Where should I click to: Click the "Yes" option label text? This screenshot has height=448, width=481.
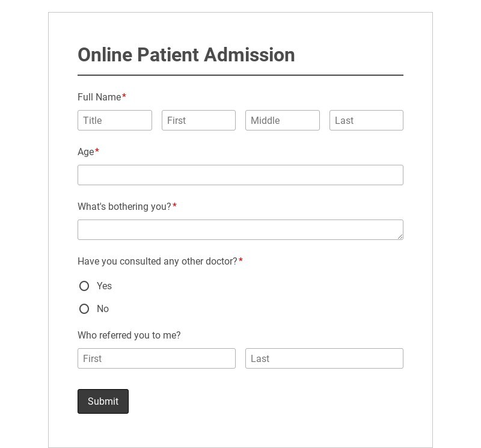(x=104, y=286)
